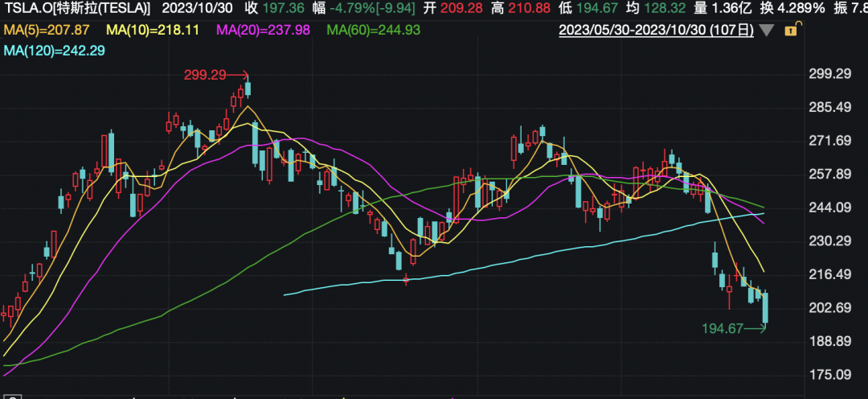
Task: Select the peak candlestick at 299.29
Action: (248, 88)
